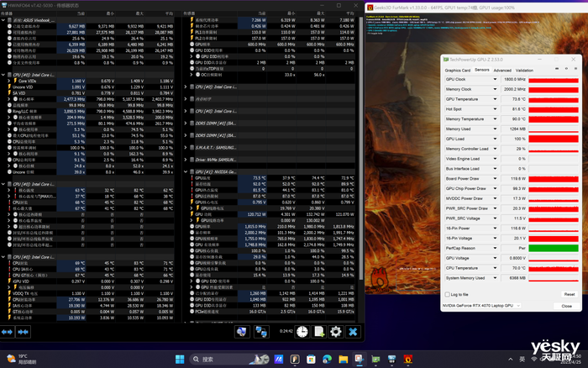Image resolution: width=588 pixels, height=368 pixels.
Task: Open CPU Temperature sensor dropdown
Action: tap(495, 268)
